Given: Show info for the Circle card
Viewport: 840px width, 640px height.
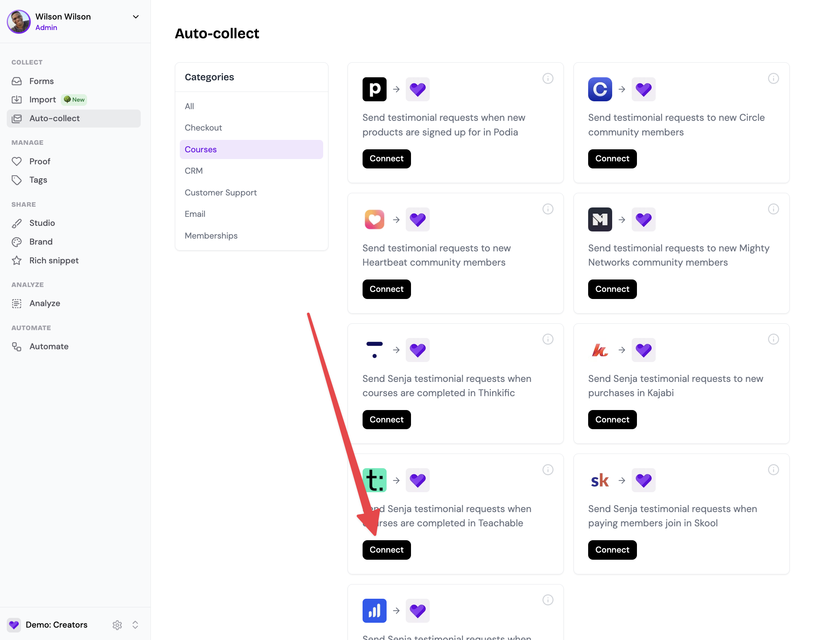Looking at the screenshot, I should click(773, 78).
